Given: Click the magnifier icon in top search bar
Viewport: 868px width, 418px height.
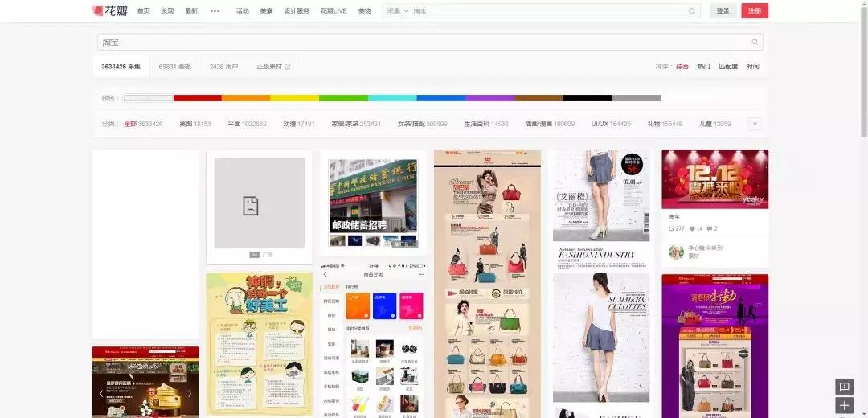Looking at the screenshot, I should click(x=692, y=11).
